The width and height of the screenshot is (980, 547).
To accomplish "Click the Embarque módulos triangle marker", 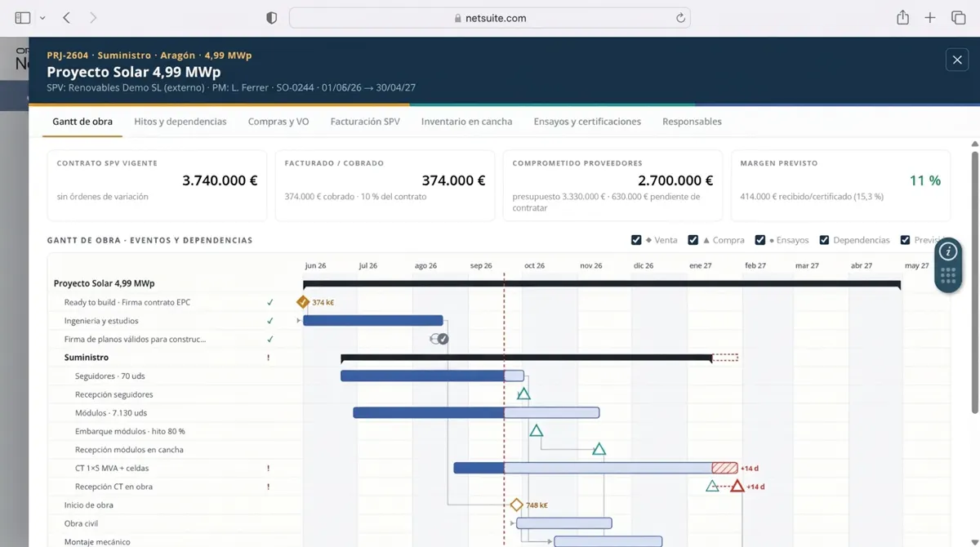I will point(537,430).
